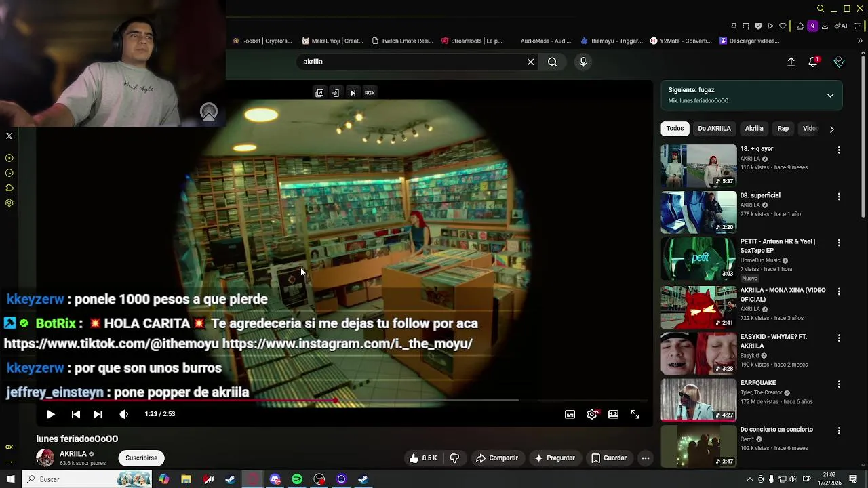Enter fullscreen mode on the video
Screen dimensions: 868x488
pos(635,414)
